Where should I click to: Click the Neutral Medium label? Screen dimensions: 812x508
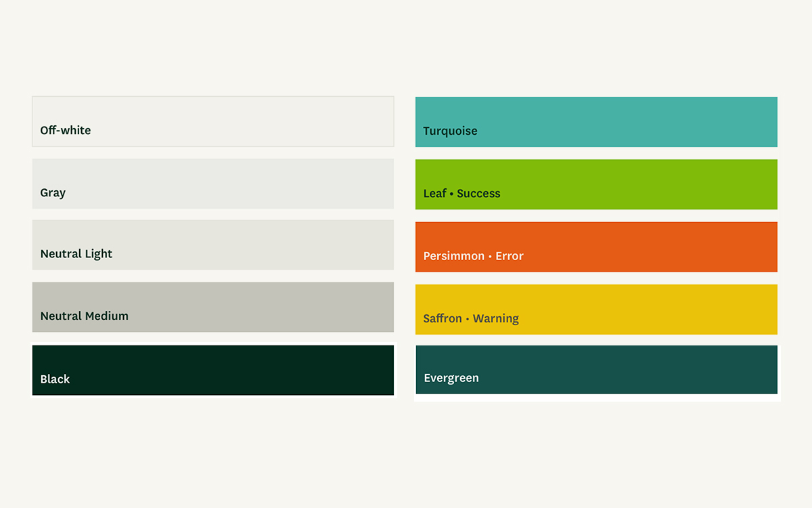(x=84, y=316)
